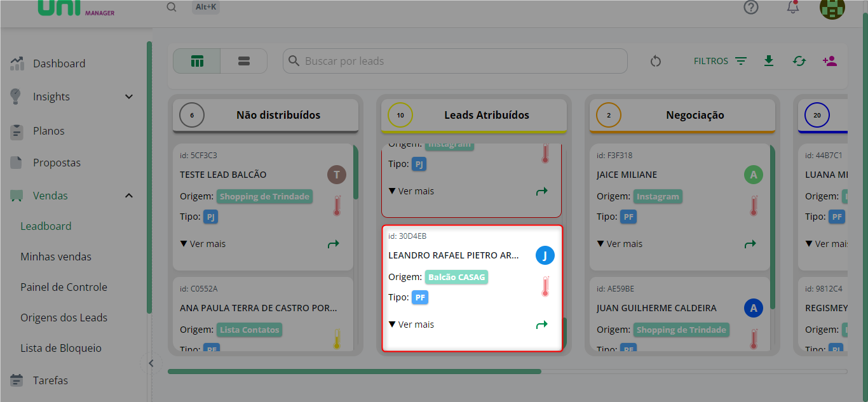Image resolution: width=868 pixels, height=402 pixels.
Task: Click the Buscar por leads search field
Action: [x=454, y=61]
